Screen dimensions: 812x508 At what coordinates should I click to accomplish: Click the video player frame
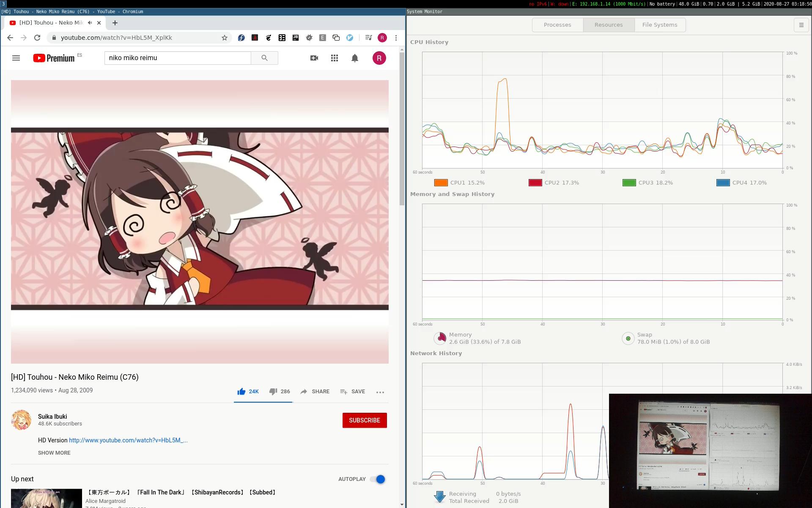tap(200, 222)
